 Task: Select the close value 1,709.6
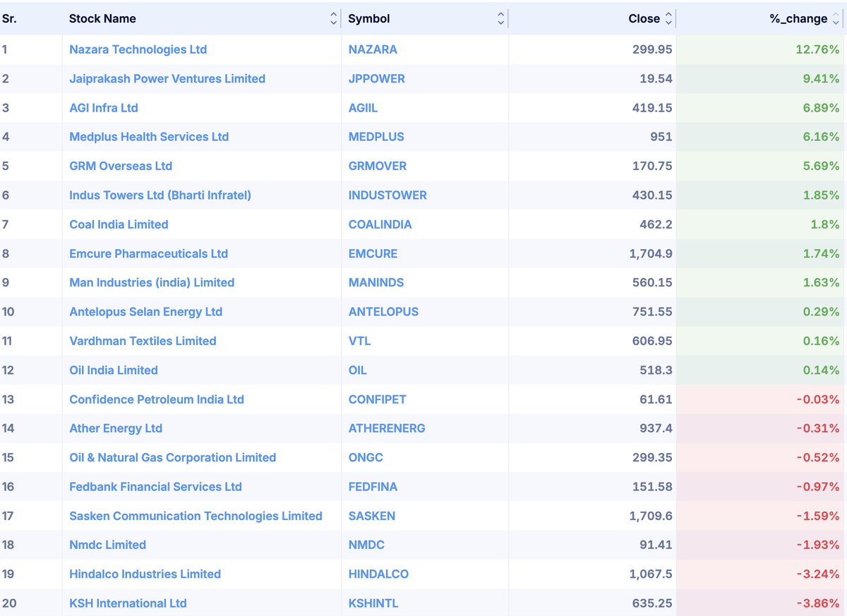651,516
